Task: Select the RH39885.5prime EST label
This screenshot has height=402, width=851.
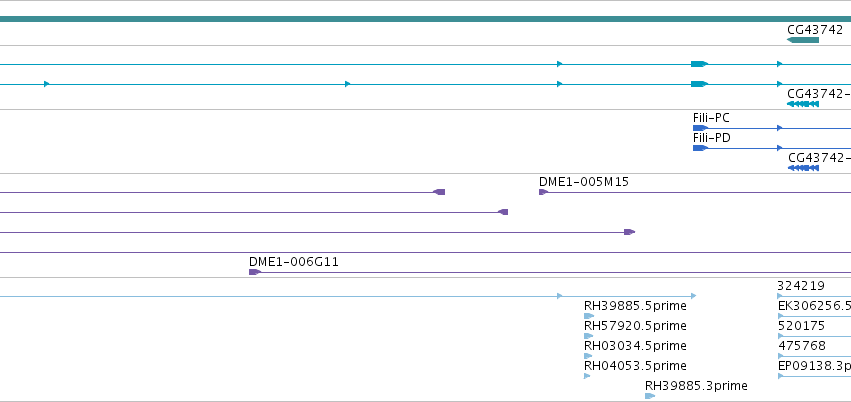Action: click(x=635, y=306)
